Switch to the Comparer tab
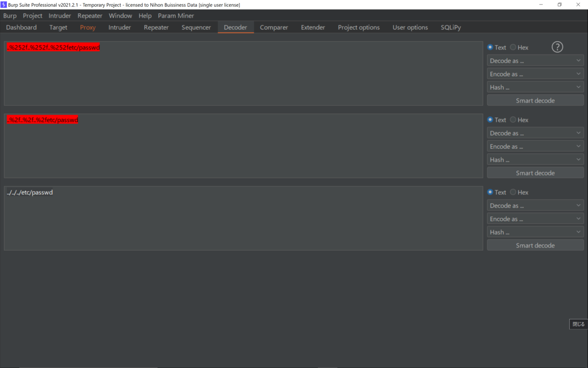 [274, 27]
